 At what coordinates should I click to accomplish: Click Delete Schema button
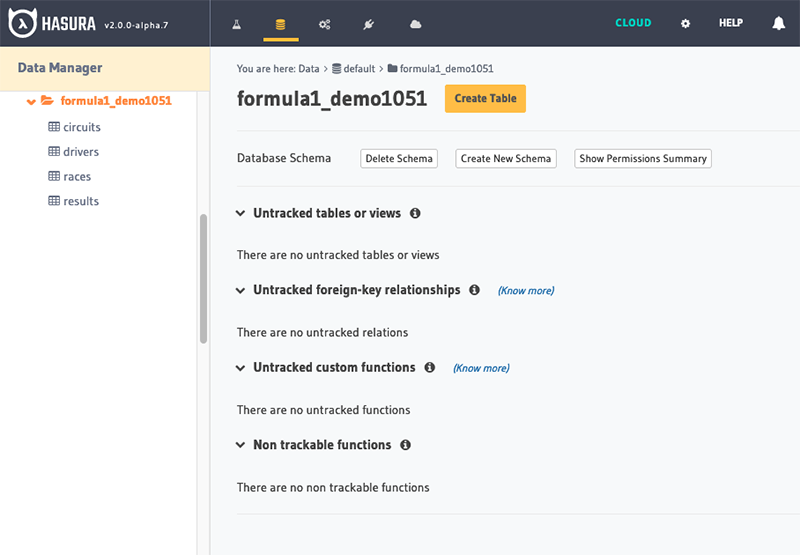click(399, 159)
